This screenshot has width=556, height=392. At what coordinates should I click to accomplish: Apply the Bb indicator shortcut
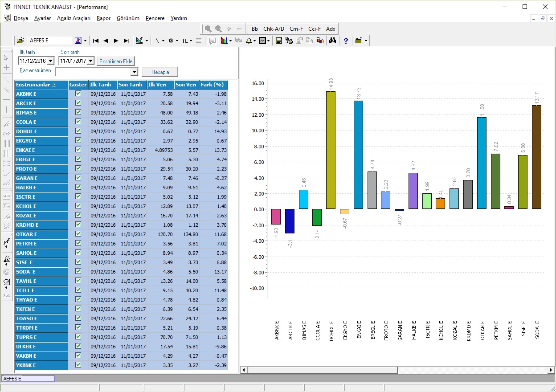255,29
